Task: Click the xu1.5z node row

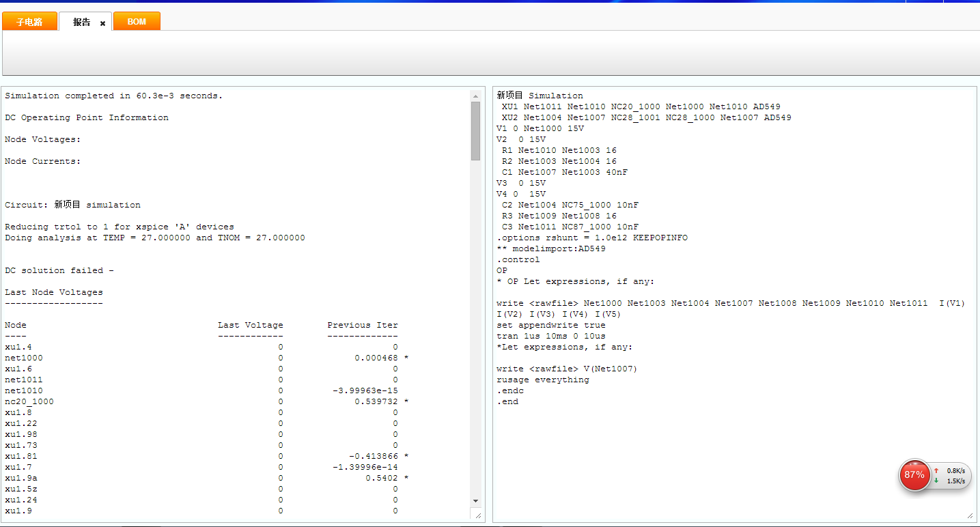Action: (x=201, y=489)
